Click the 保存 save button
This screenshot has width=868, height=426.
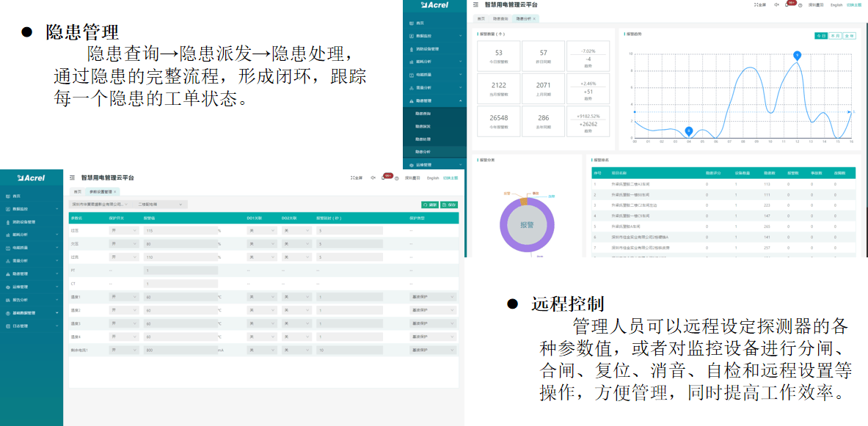point(450,205)
